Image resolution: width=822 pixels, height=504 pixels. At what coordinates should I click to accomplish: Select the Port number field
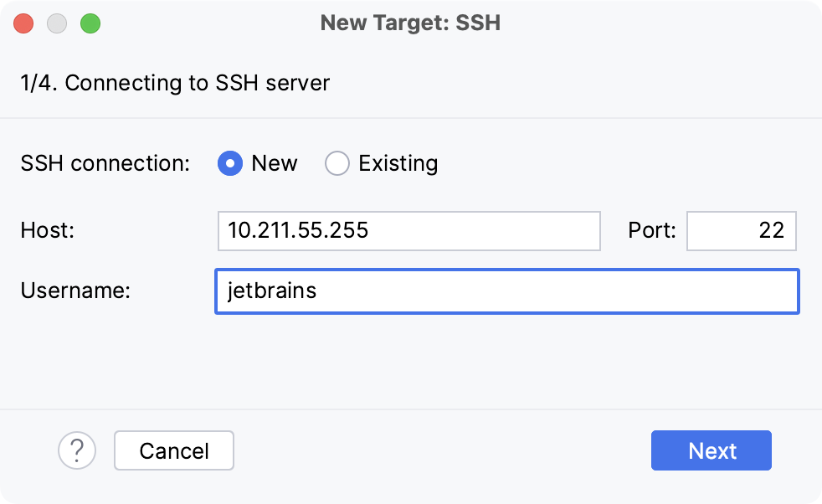[740, 231]
